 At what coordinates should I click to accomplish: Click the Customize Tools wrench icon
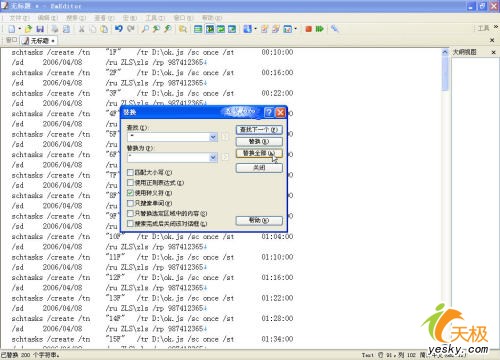(335, 29)
